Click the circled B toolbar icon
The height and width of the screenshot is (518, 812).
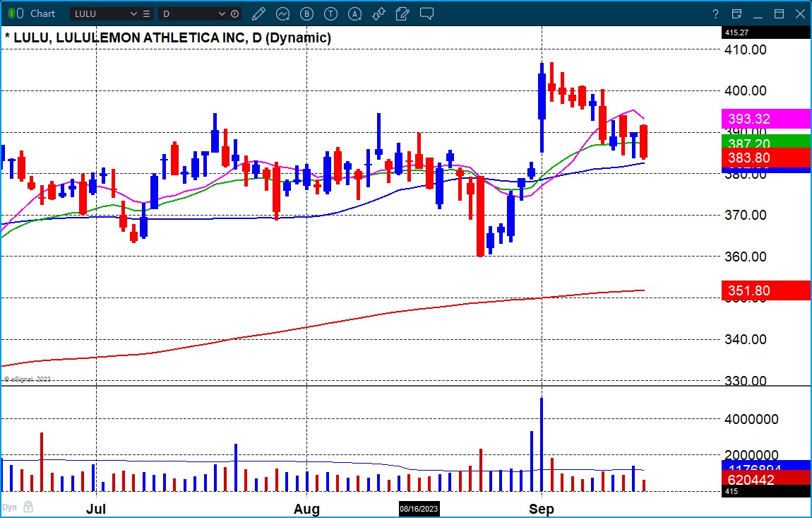point(306,14)
